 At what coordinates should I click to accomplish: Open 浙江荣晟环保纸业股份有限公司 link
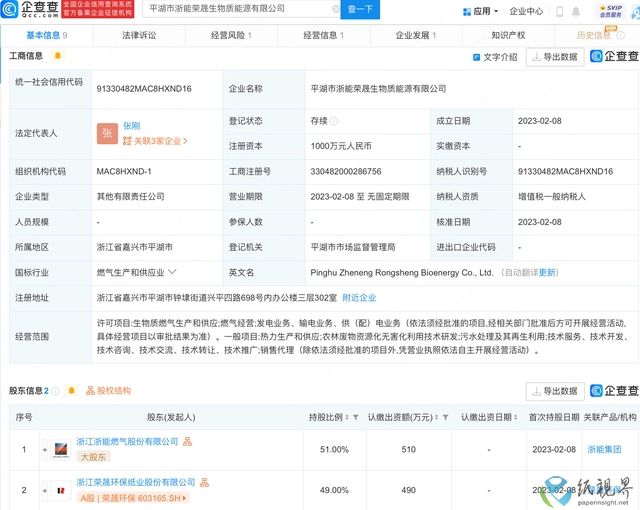(x=136, y=482)
